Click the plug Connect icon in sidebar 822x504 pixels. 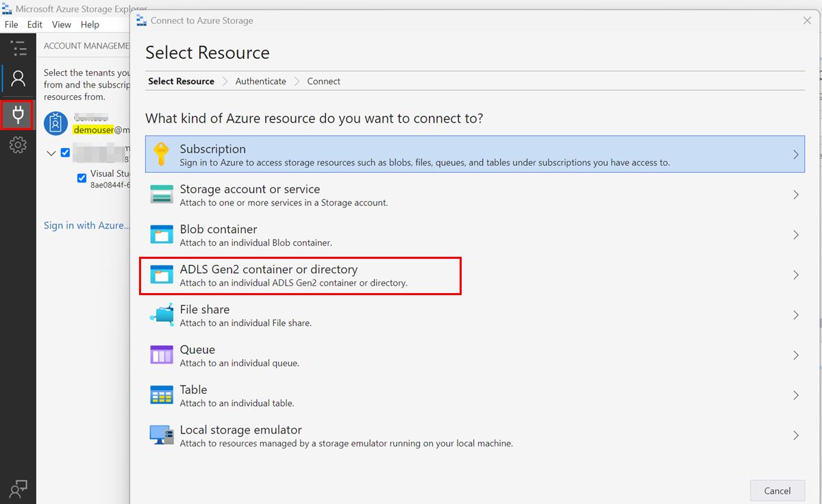[18, 114]
